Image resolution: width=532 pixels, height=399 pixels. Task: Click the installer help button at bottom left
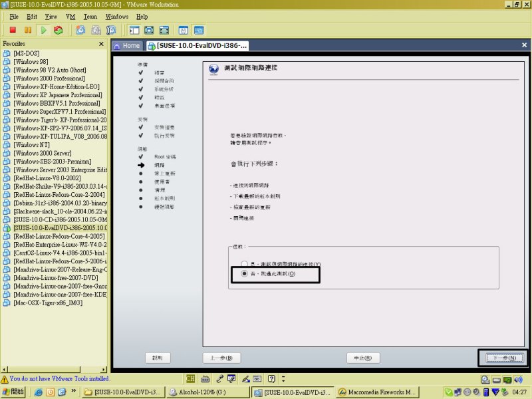(158, 358)
